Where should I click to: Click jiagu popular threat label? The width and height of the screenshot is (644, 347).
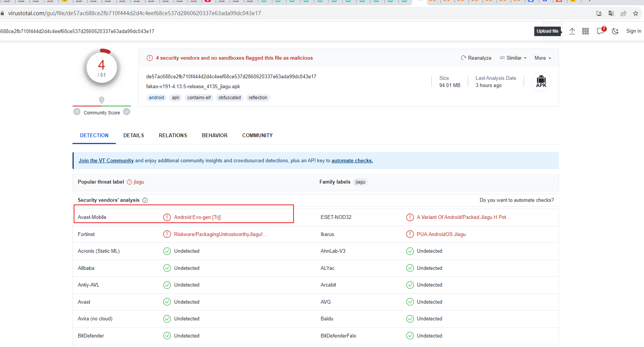[139, 182]
